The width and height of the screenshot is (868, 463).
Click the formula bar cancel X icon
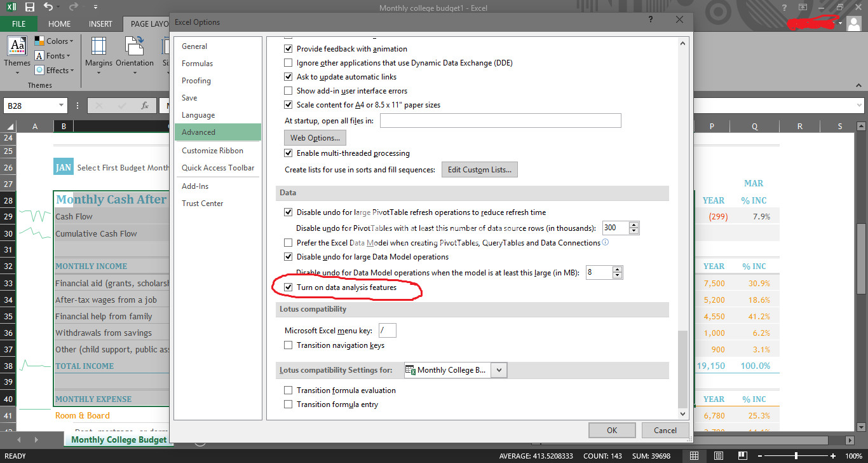(98, 106)
